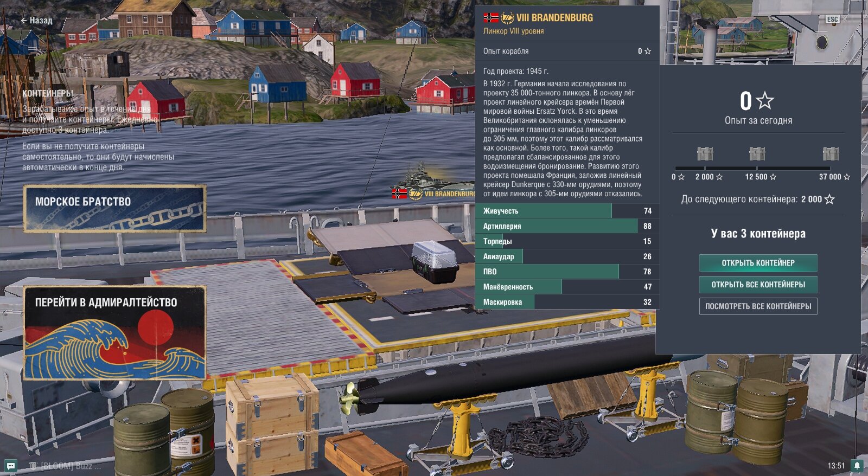Screen dimensions: 868x476
Task: Click the premium badge next to VIII BRANDENBURG
Action: [x=507, y=17]
